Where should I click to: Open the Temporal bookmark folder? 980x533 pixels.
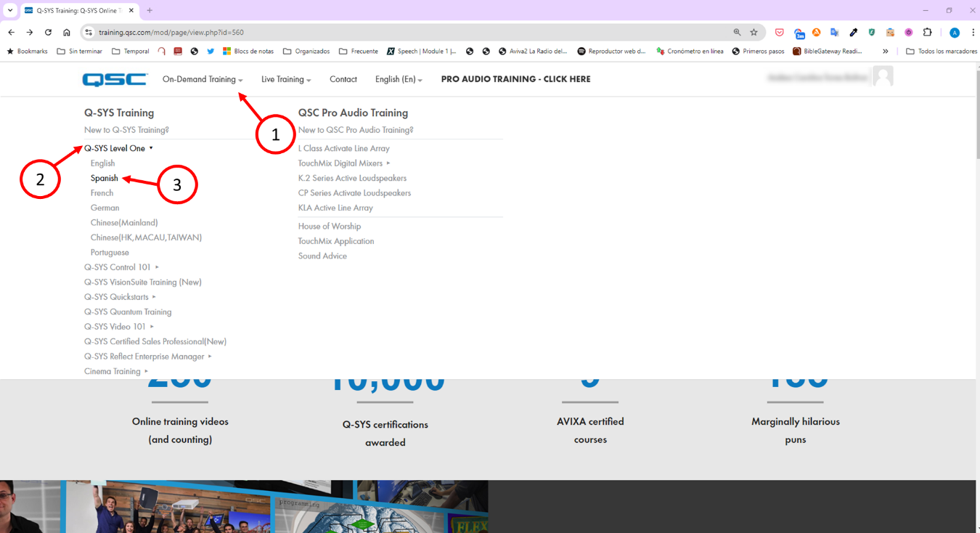(131, 52)
